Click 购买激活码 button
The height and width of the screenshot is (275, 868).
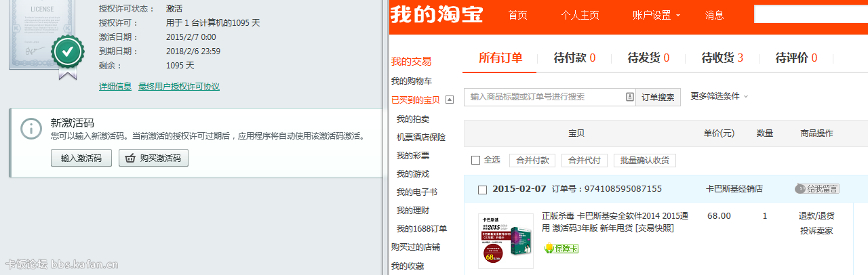[153, 158]
